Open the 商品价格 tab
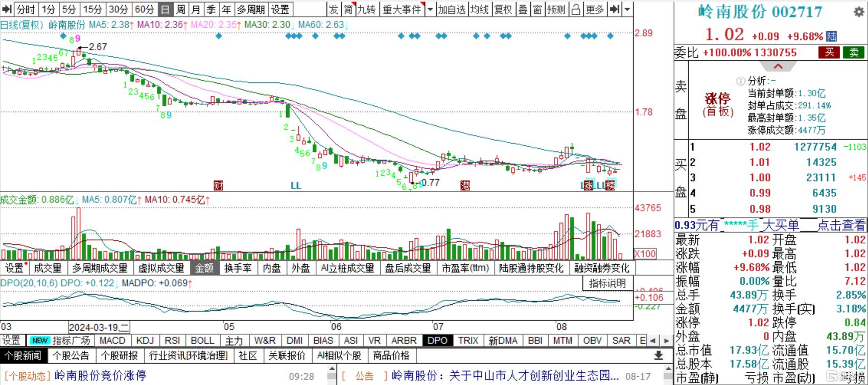The image size is (868, 385). click(391, 355)
